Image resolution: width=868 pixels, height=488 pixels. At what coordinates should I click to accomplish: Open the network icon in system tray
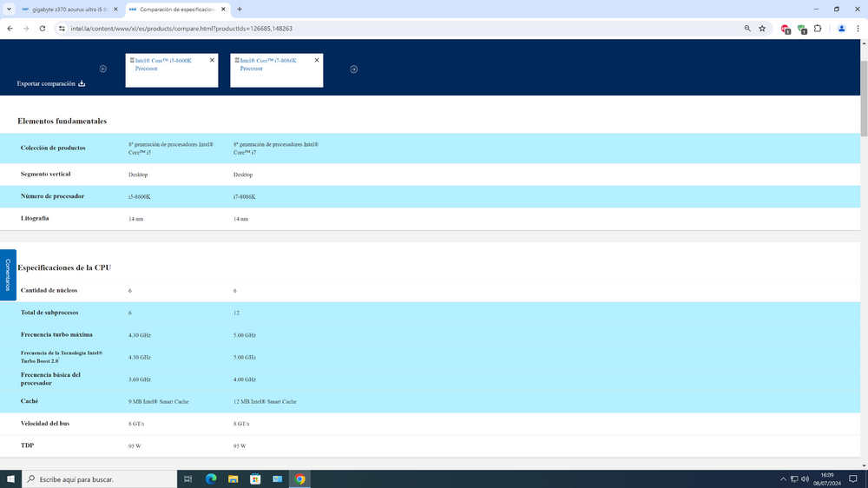794,479
